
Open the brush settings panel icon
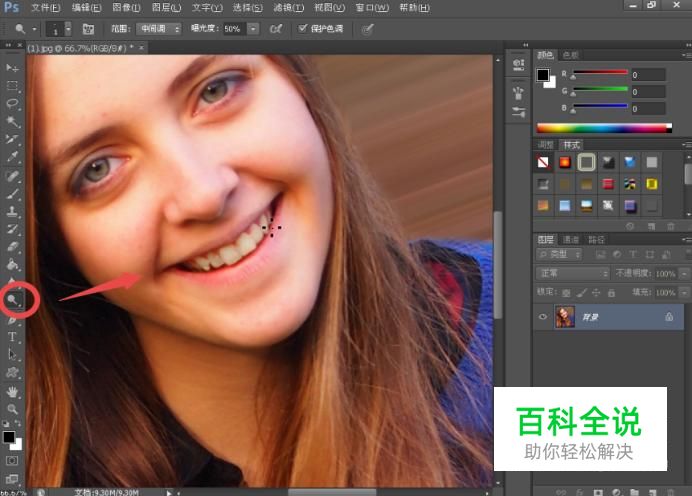pos(519,112)
